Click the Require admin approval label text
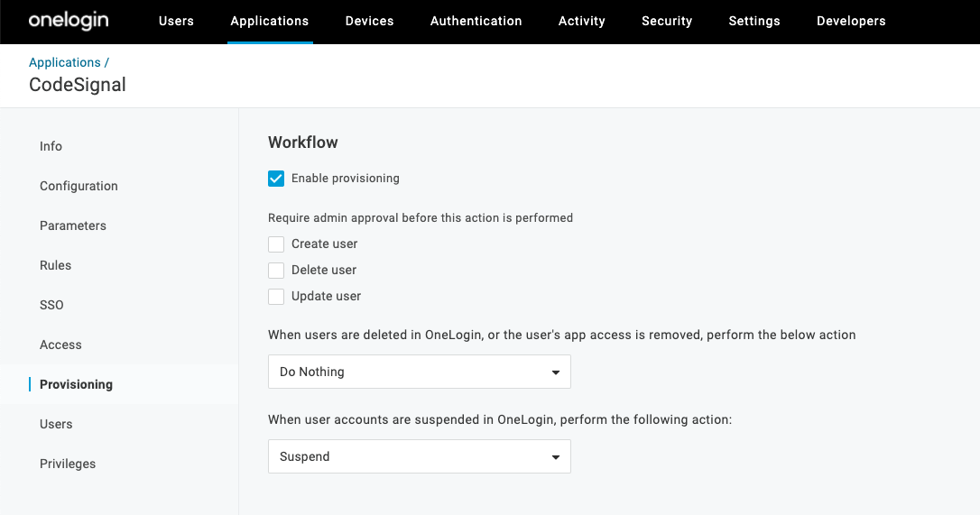This screenshot has height=515, width=980. 421,218
